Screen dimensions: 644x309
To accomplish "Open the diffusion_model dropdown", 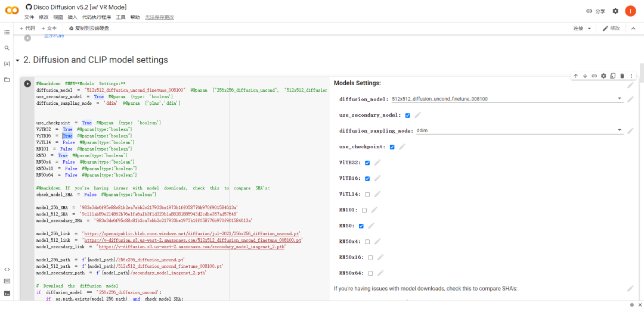I will point(507,99).
